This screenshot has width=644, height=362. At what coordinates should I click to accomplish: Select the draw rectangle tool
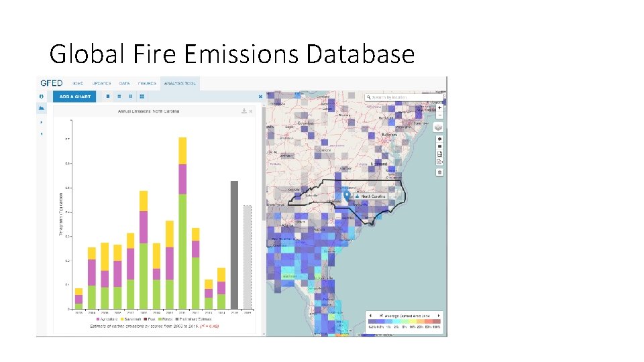click(439, 147)
